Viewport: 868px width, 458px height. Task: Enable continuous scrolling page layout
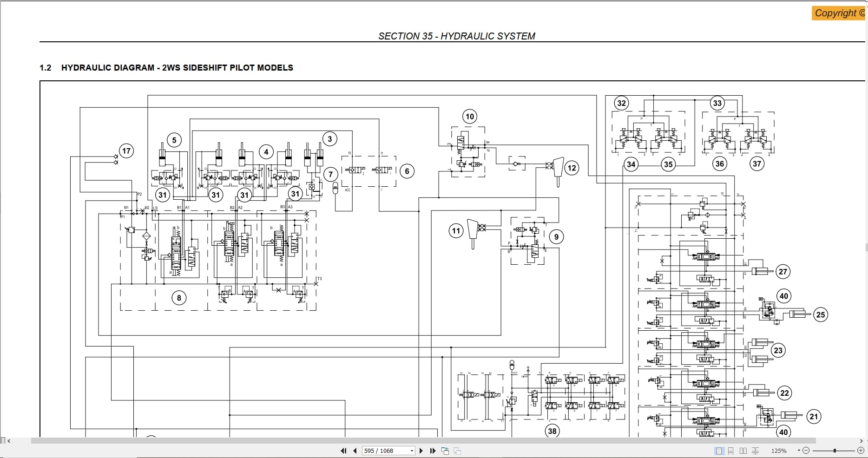pyautogui.click(x=731, y=451)
